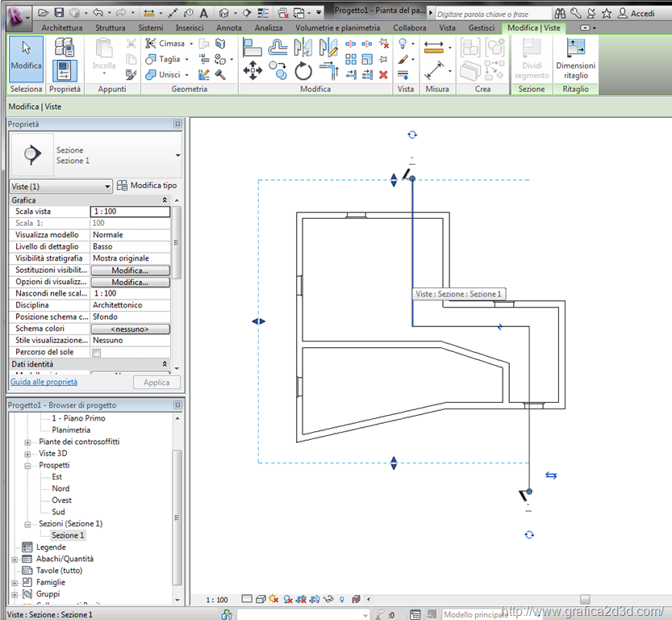This screenshot has width=672, height=620.
Task: Click the Guida alle proprietà link
Action: pyautogui.click(x=44, y=382)
